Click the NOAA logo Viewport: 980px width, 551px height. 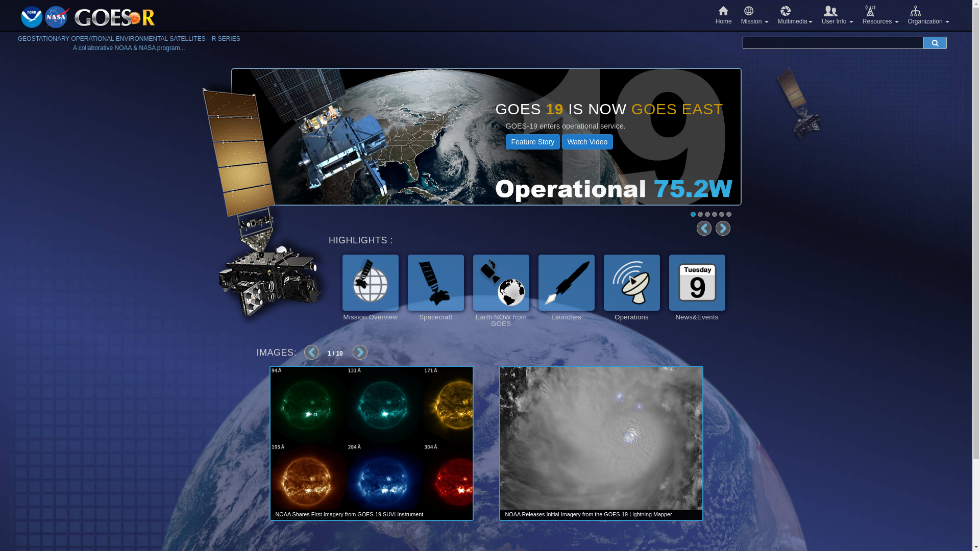click(x=32, y=17)
